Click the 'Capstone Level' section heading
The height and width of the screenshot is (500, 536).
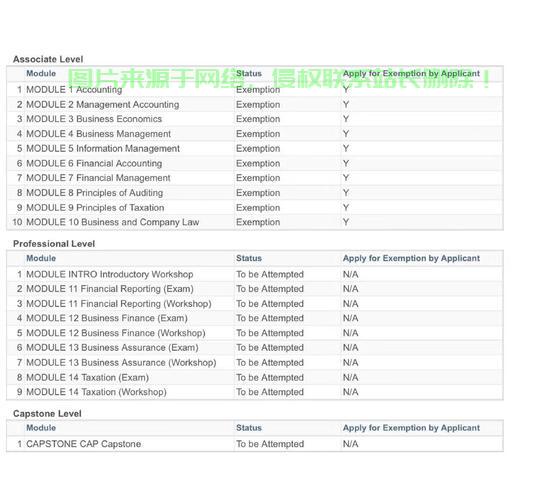click(47, 414)
